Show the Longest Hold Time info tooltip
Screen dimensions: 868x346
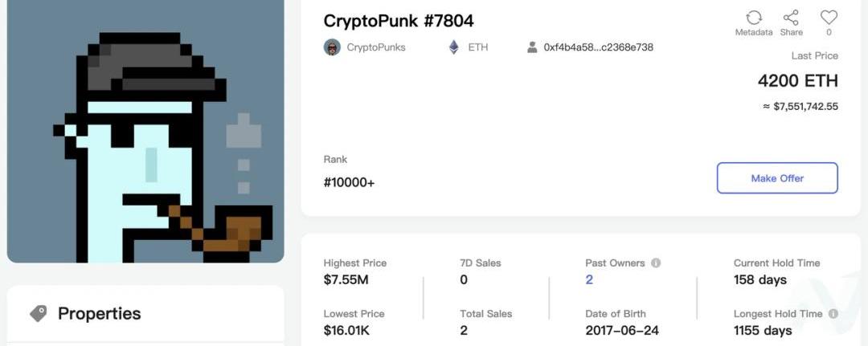click(833, 314)
